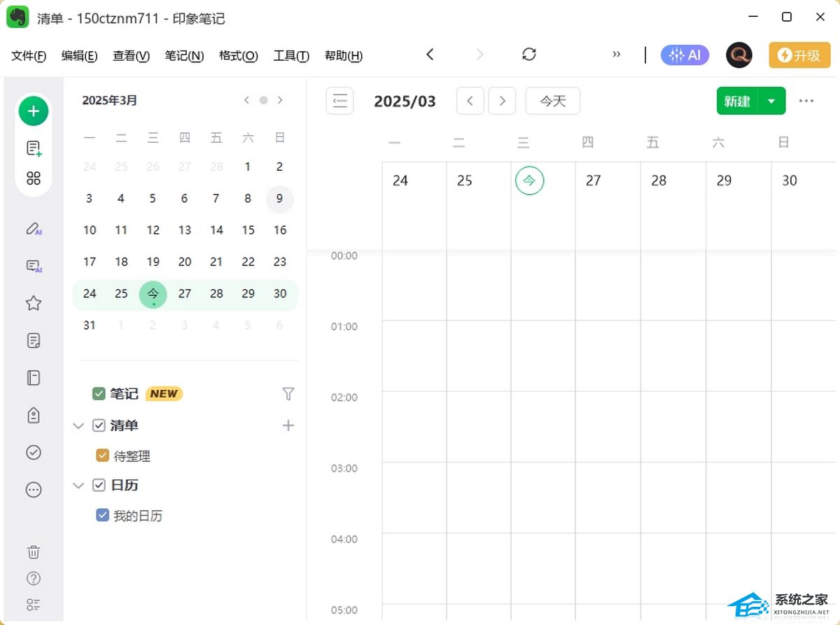Screen dimensions: 840x625
Task: Open the 查看(V) menu
Action: click(131, 56)
